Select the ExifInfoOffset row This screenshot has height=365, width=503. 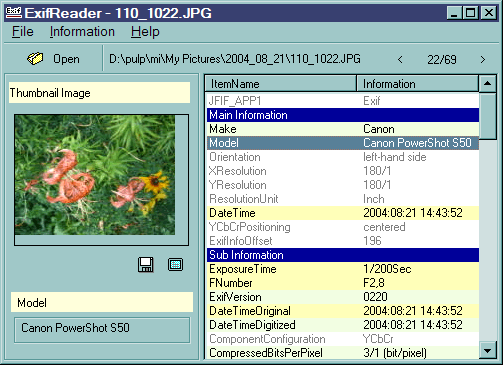click(x=343, y=241)
